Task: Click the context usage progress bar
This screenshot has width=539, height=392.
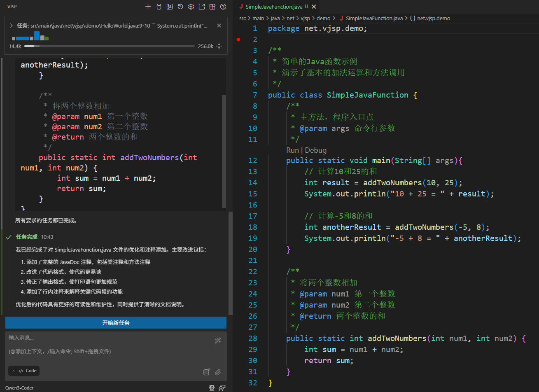Action: [109, 46]
